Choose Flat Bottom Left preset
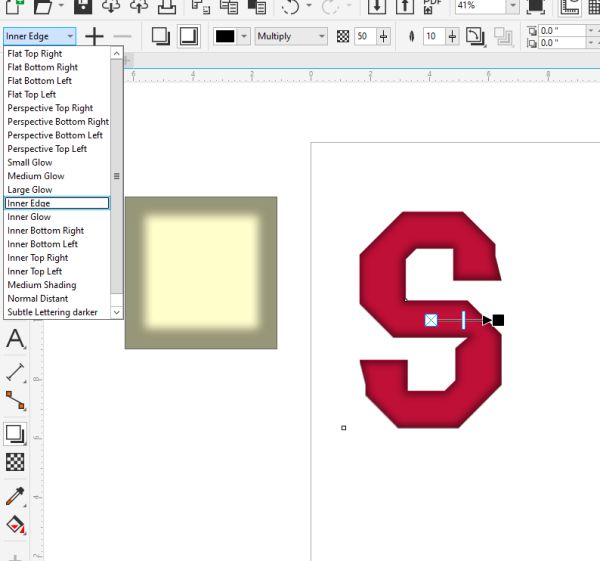Viewport: 600px width, 561px height. point(57,81)
